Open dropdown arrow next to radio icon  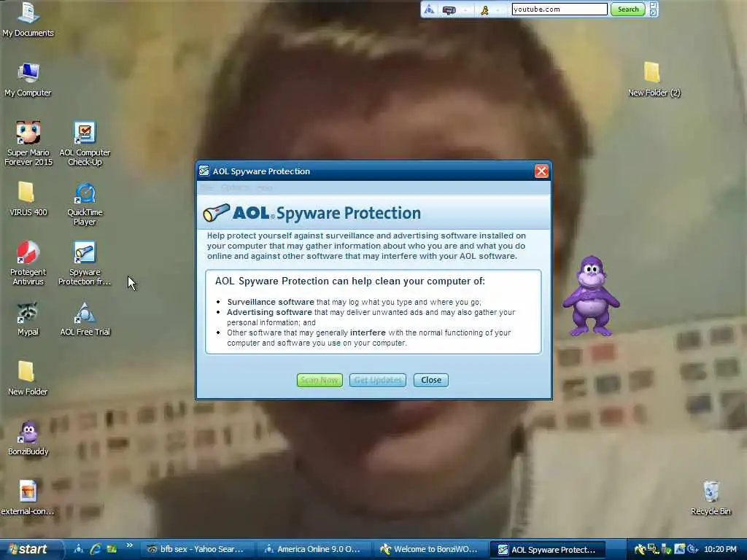point(465,10)
